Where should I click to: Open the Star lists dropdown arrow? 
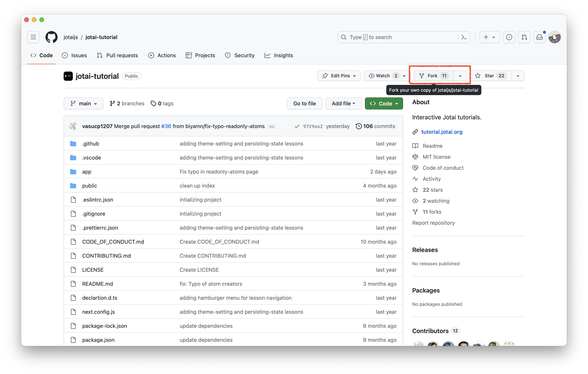(518, 76)
